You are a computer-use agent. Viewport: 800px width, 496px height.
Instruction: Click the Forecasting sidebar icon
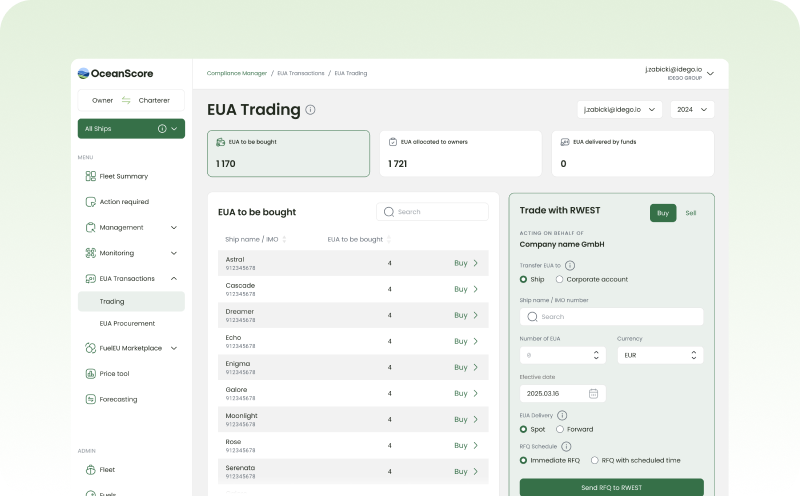pyautogui.click(x=91, y=399)
